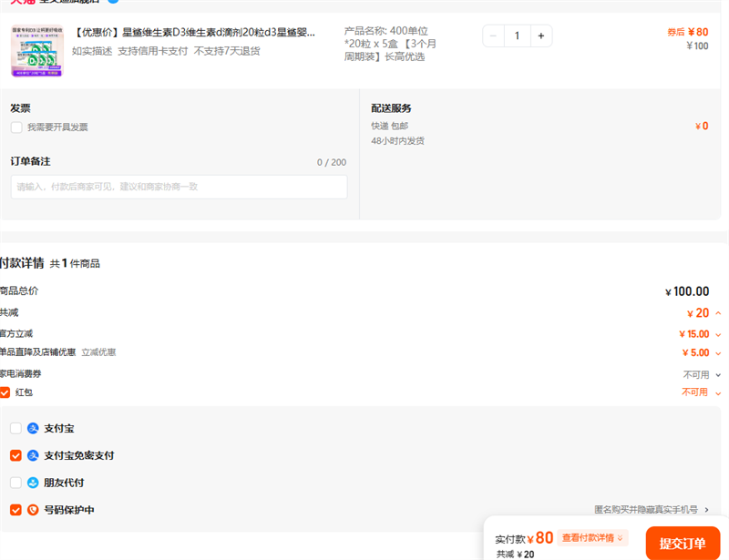Open 查看付款详情 payment details
Viewport: 729px width, 560px height.
pos(592,538)
